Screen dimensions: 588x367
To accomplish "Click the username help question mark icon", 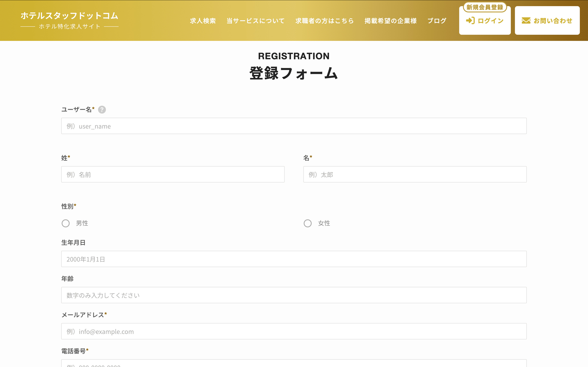I will 102,110.
